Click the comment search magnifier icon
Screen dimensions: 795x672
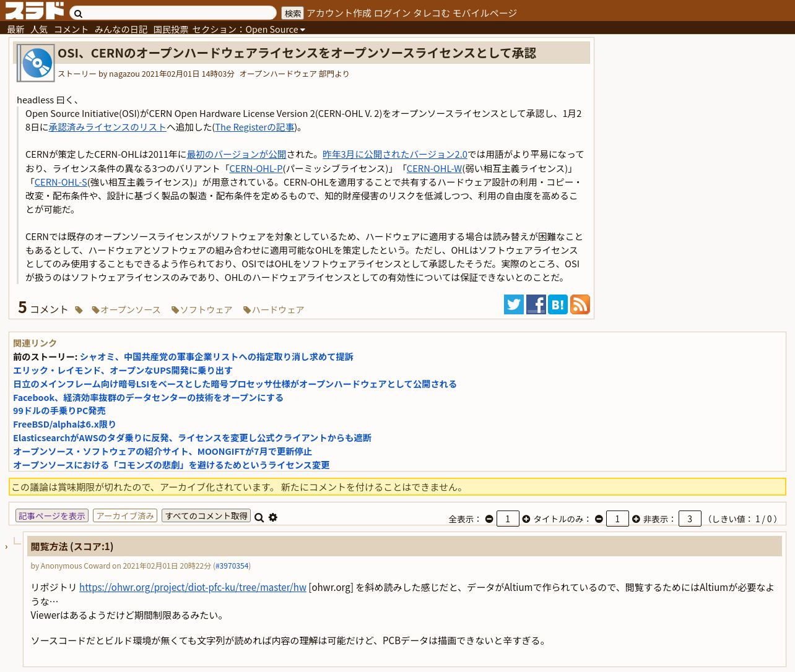259,517
